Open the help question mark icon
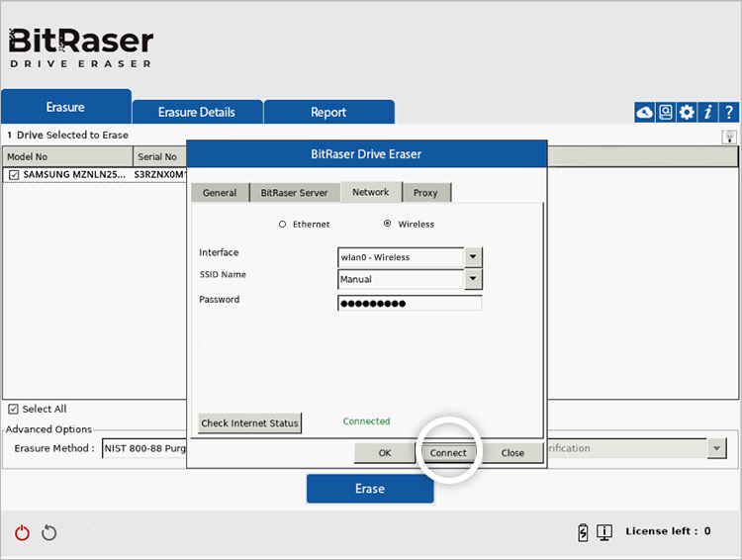This screenshot has width=742, height=560. point(729,112)
